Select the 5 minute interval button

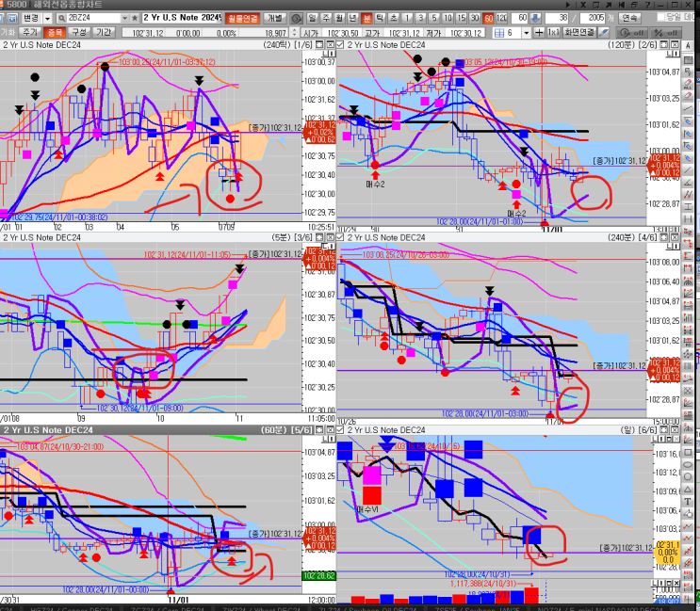(434, 18)
